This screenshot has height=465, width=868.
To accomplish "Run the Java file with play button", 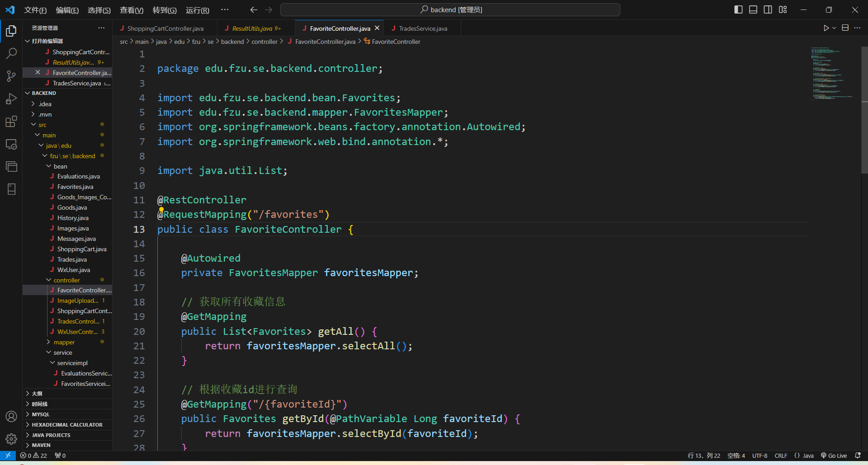I will pyautogui.click(x=826, y=28).
